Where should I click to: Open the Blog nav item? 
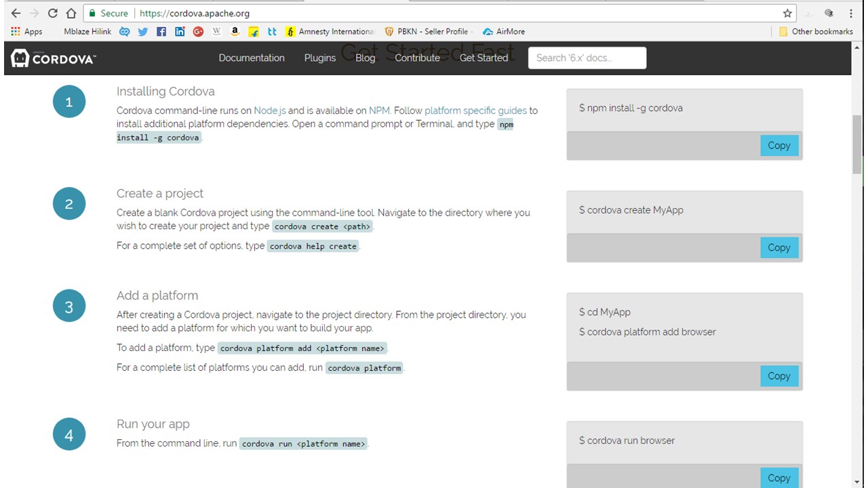coord(365,58)
